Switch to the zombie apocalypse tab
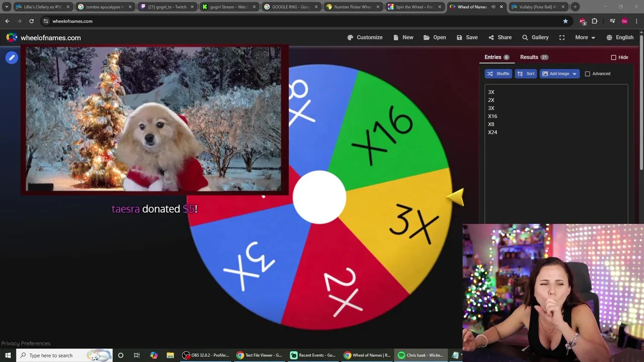Image resolution: width=644 pixels, height=362 pixels. pos(105,7)
